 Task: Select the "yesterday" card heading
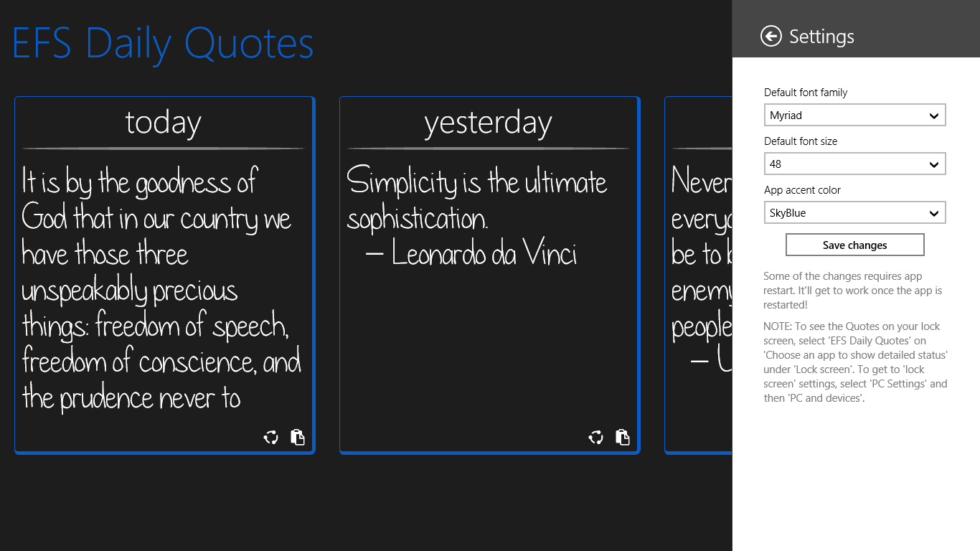pos(488,123)
